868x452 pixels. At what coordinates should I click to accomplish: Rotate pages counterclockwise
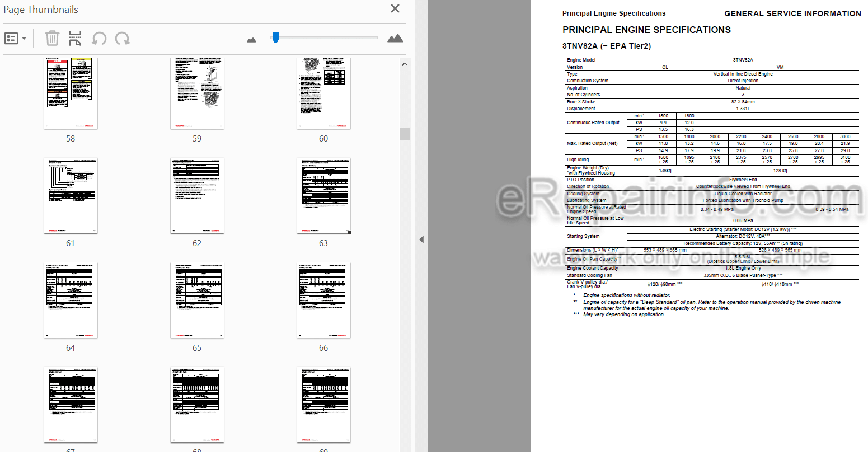(x=99, y=39)
